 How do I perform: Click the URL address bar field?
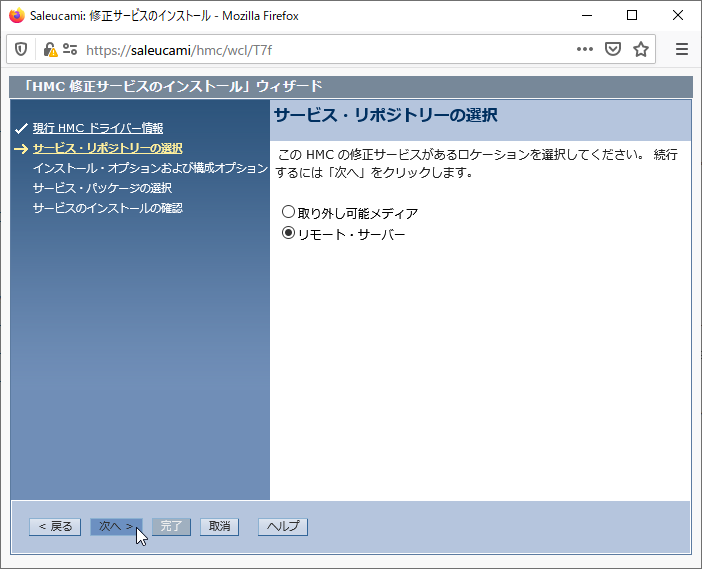320,49
